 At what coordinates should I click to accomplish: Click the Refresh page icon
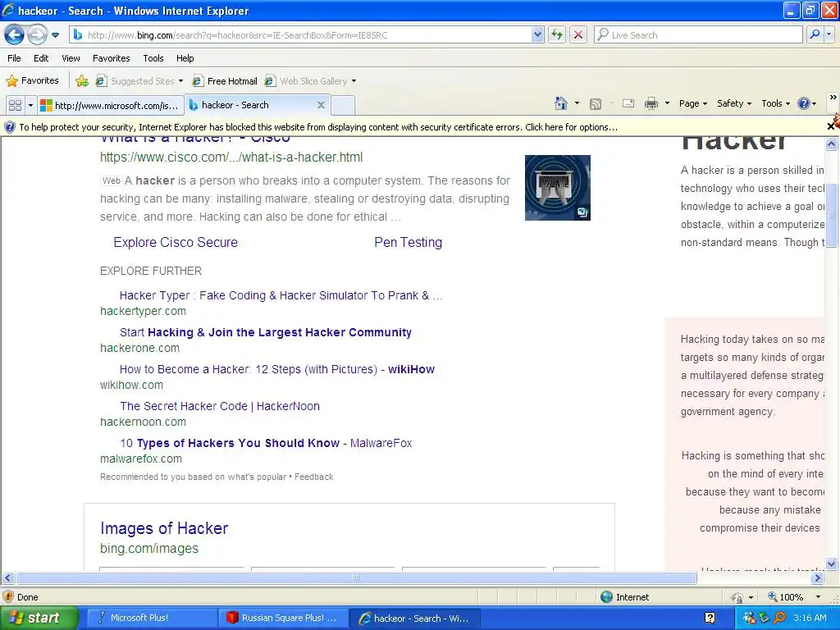point(557,34)
